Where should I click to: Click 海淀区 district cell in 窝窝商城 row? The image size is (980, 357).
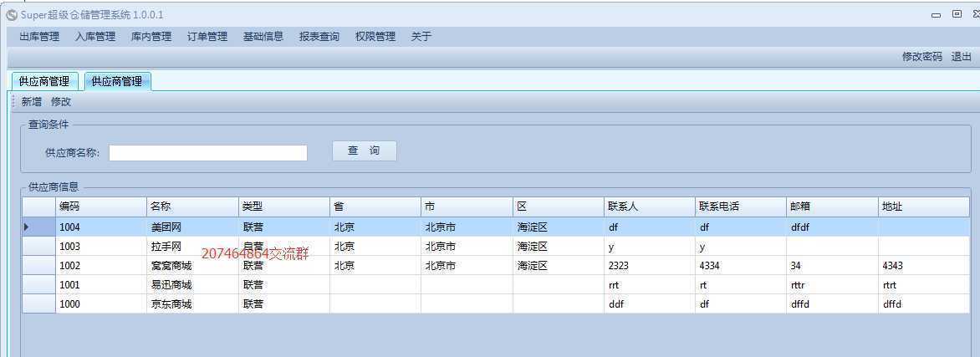coord(559,266)
